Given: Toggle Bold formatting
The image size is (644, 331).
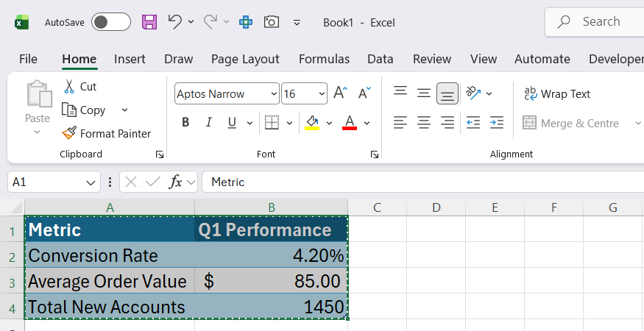Looking at the screenshot, I should 185,122.
